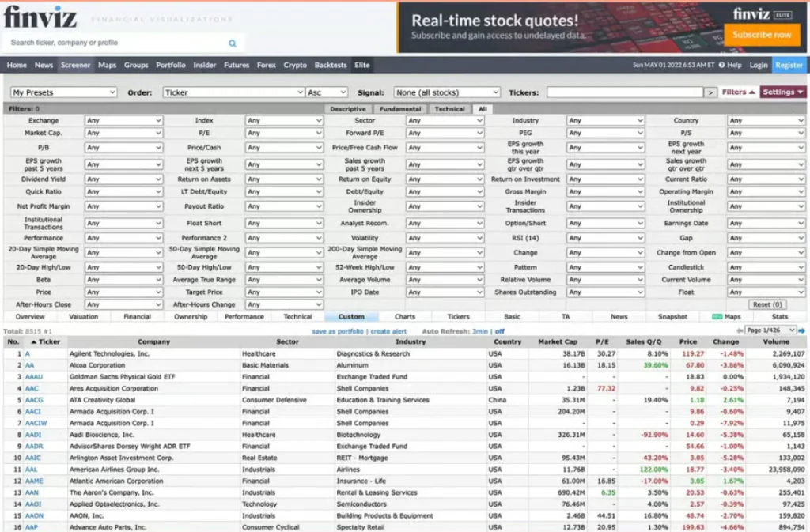Open the Futures menu item

[237, 65]
